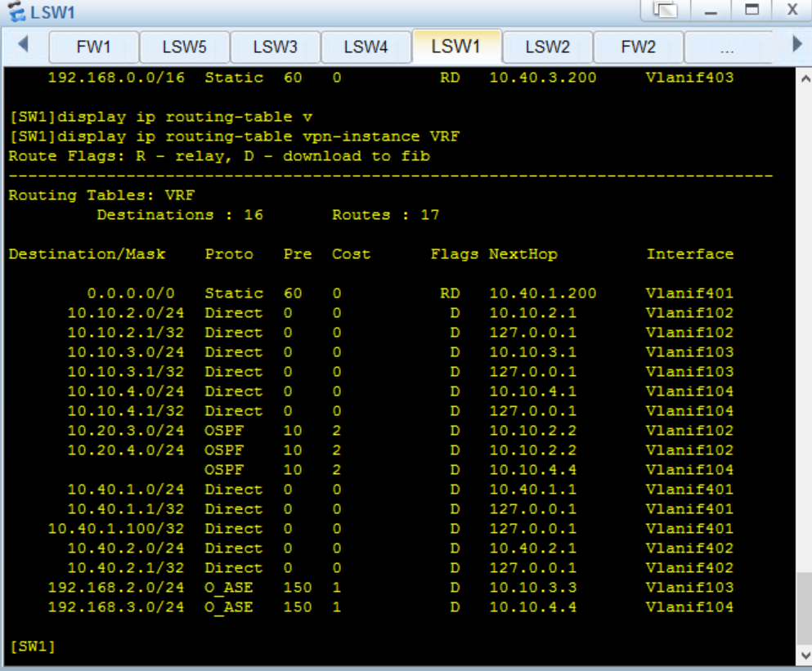
Task: Click the 192.168.3.0/24 destination entry
Action: (x=116, y=607)
